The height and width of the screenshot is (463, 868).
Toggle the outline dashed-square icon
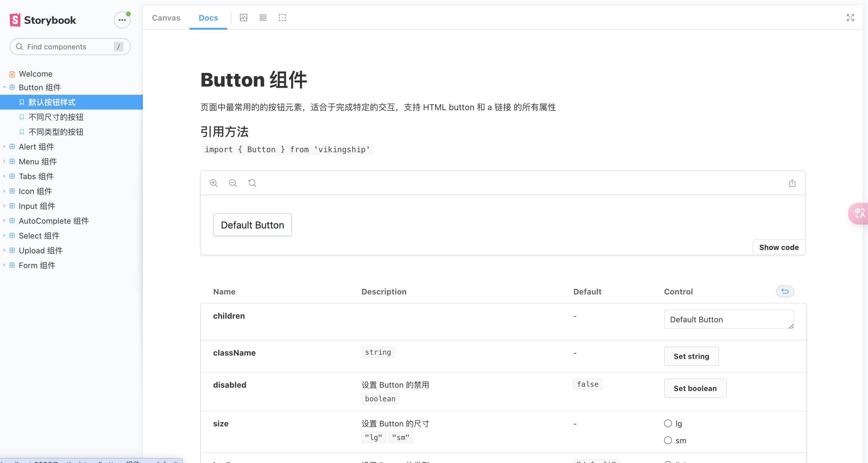[282, 18]
